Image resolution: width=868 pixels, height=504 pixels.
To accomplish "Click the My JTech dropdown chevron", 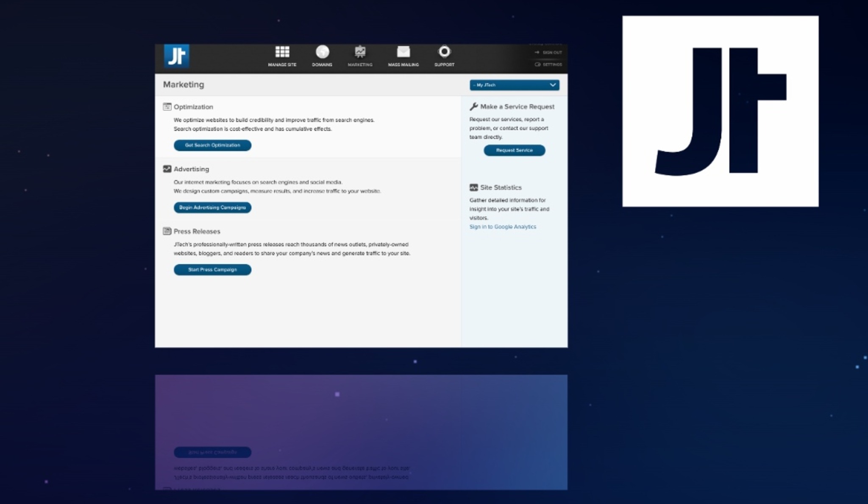I will pyautogui.click(x=553, y=85).
